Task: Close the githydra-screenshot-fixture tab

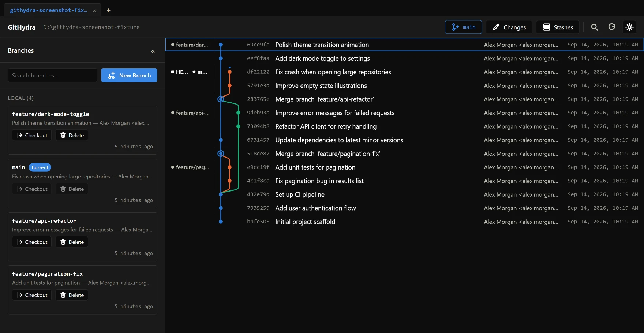Action: point(94,11)
